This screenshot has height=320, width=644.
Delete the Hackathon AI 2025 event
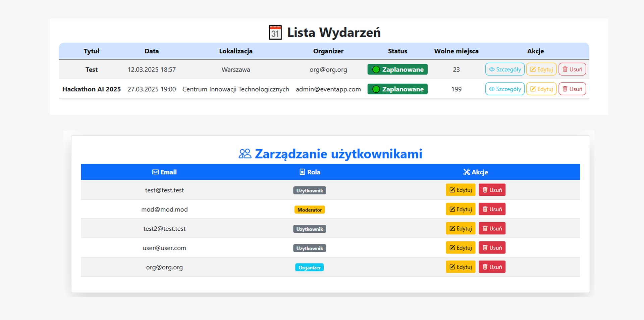click(572, 89)
